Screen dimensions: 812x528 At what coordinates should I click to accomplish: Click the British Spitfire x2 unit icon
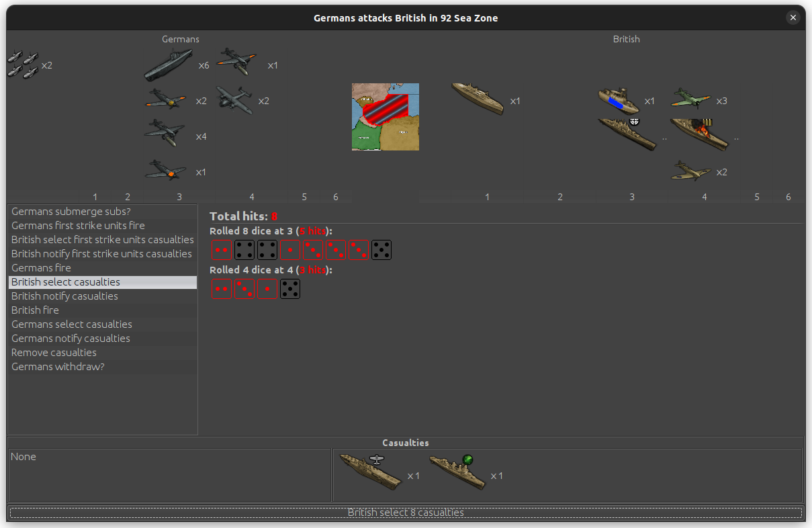coord(690,171)
